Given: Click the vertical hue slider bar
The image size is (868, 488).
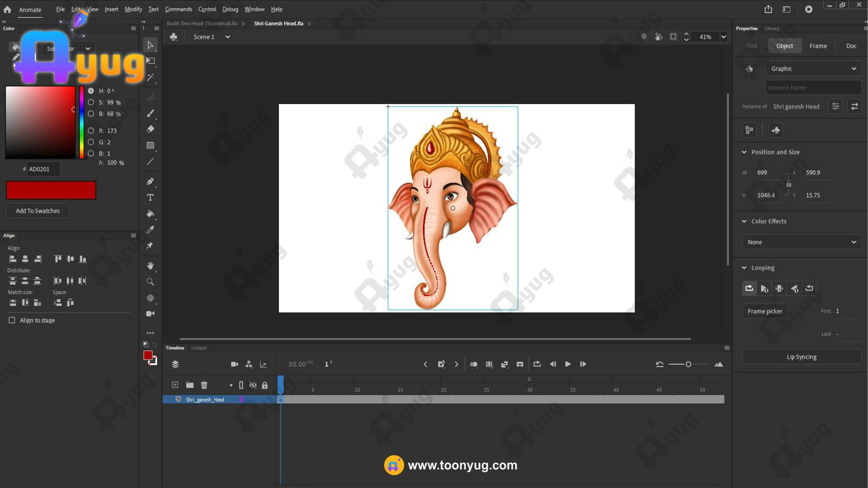Looking at the screenshot, I should [82, 123].
